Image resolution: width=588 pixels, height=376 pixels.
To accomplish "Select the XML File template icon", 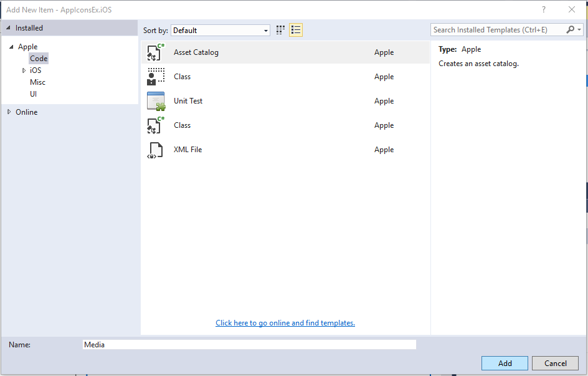I will point(156,150).
